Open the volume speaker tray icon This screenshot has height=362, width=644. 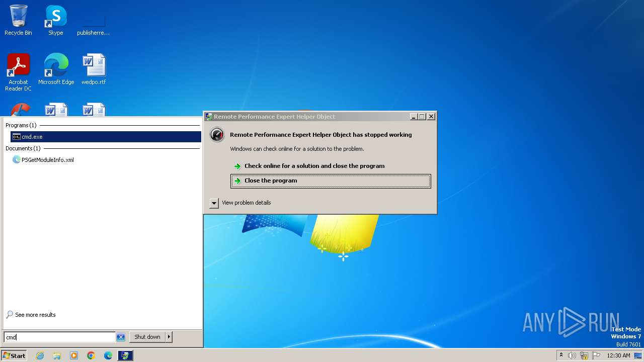572,355
